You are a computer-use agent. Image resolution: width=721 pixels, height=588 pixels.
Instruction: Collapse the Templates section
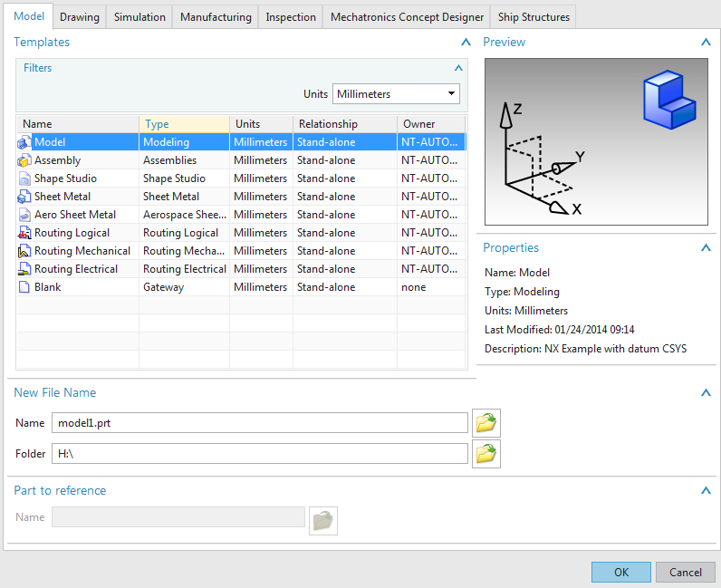point(466,43)
